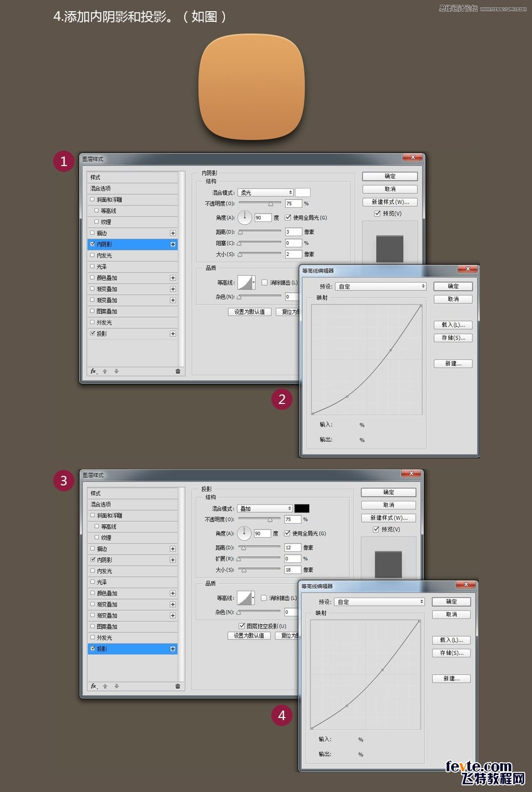Expand contour picker arrow in Drop Shadow dialog
Viewport: 532px width, 792px height.
click(253, 598)
